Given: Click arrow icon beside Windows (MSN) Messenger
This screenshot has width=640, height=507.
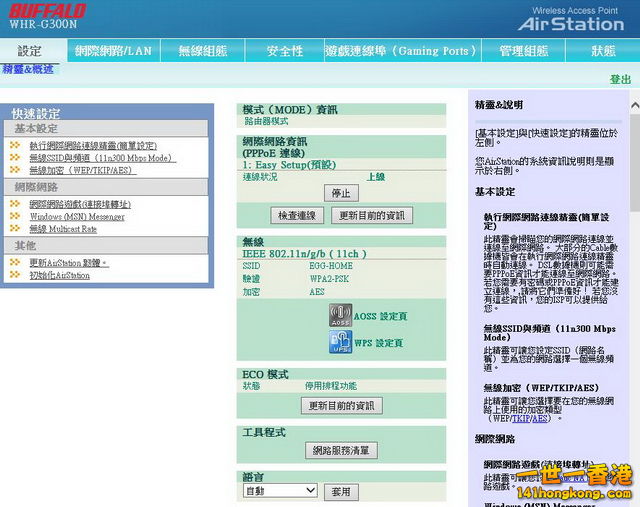Looking at the screenshot, I should [15, 216].
